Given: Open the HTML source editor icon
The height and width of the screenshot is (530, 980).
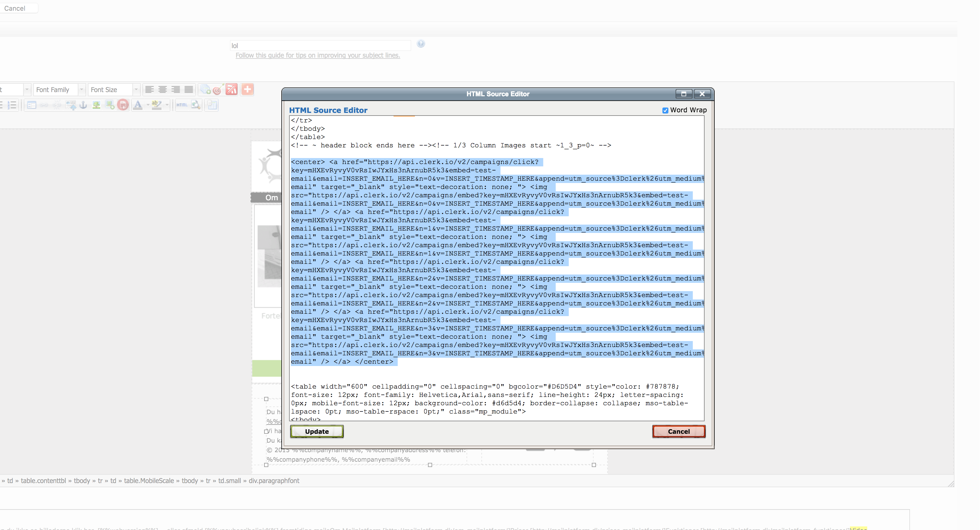Looking at the screenshot, I should (182, 105).
